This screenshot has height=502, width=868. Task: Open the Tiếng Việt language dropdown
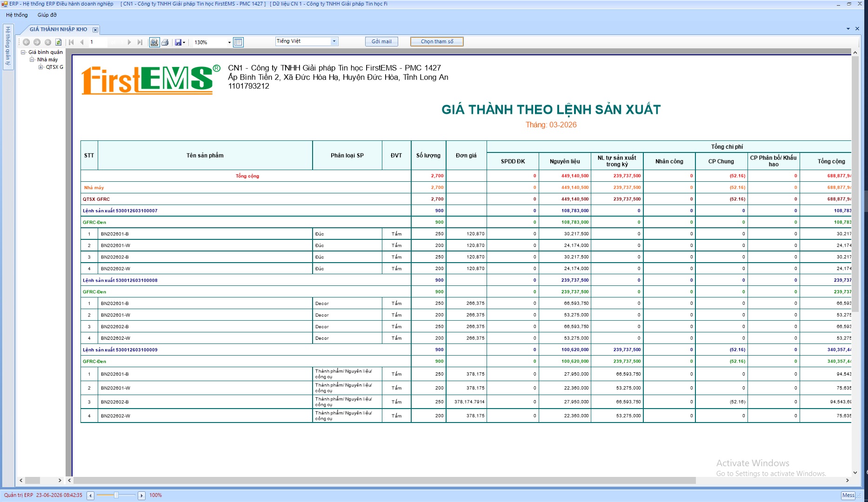tap(334, 41)
